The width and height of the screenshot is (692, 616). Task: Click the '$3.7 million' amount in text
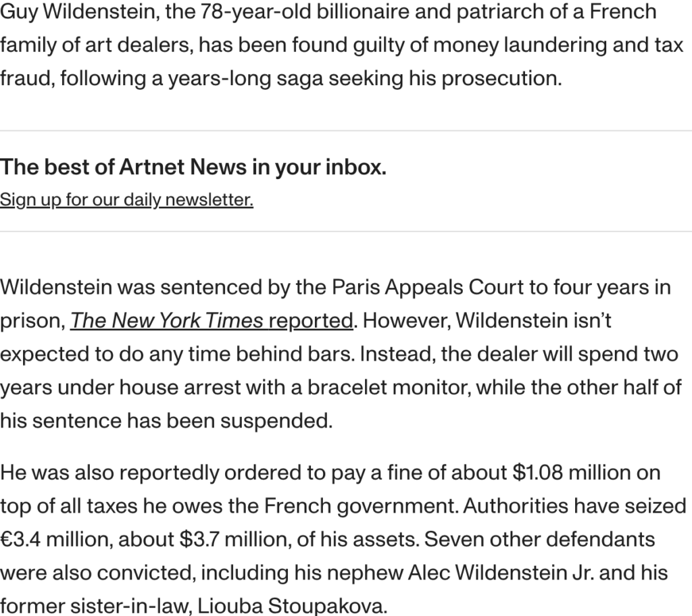coord(234,539)
